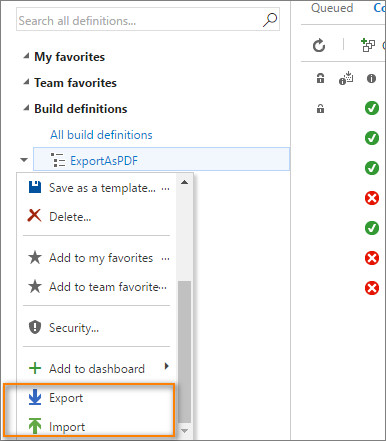The width and height of the screenshot is (386, 441).
Task: Click the first red failed build status icon
Action: click(372, 198)
